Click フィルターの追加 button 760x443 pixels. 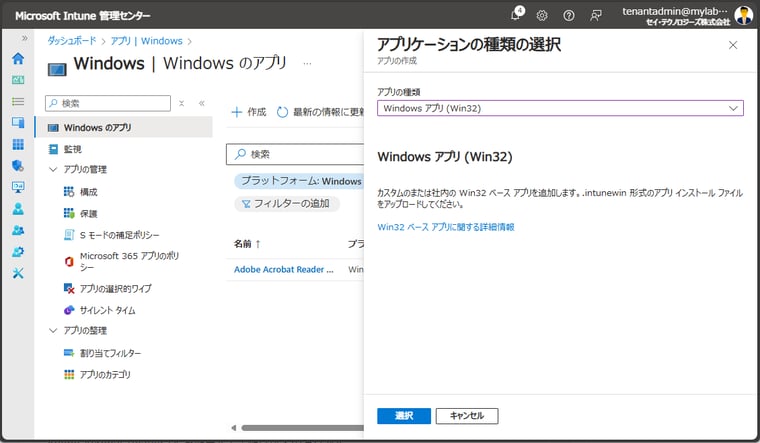tap(287, 204)
